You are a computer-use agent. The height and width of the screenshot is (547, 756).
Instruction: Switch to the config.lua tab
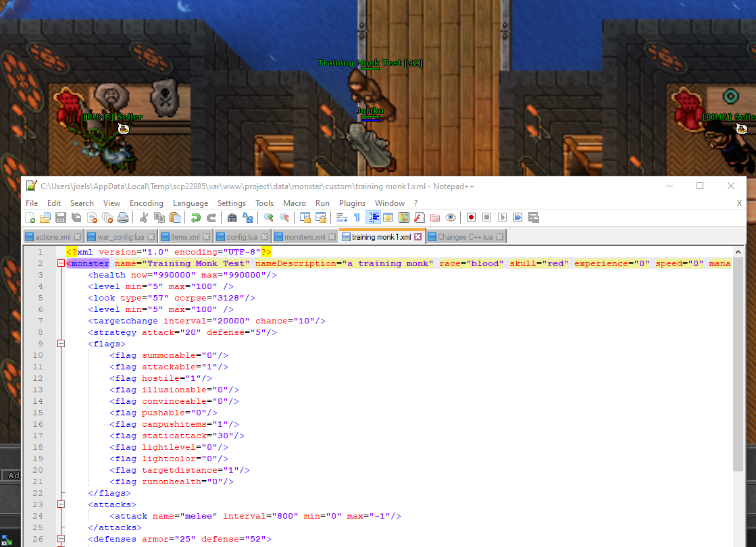point(242,237)
